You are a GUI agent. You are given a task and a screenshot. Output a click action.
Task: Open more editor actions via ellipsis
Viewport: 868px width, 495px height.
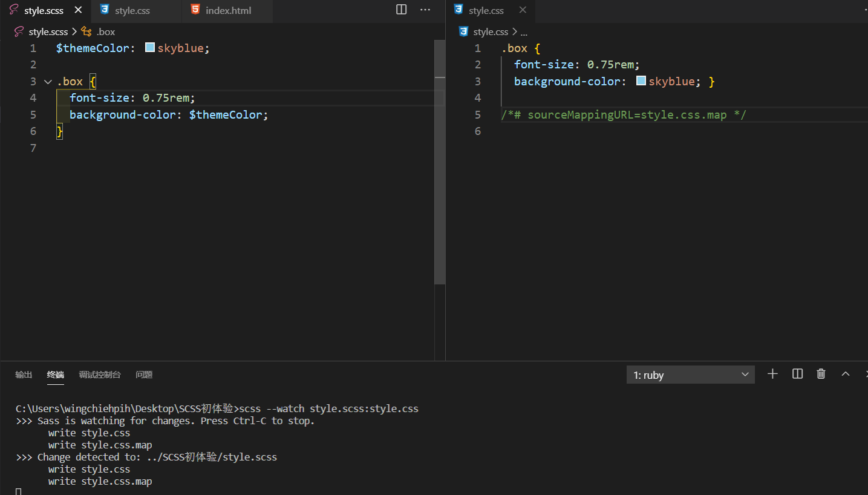(x=425, y=10)
